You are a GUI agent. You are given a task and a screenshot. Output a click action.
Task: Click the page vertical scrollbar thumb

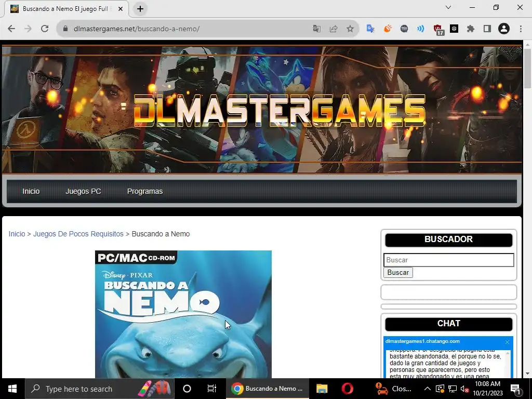[527, 69]
